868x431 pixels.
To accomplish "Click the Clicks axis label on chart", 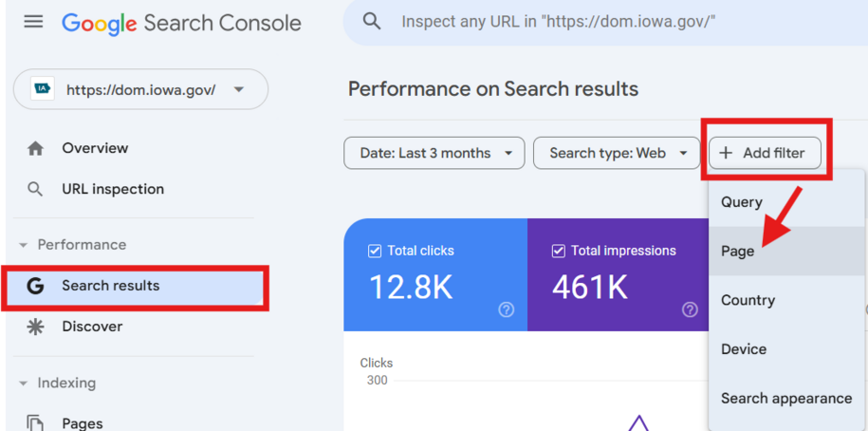I will click(377, 364).
